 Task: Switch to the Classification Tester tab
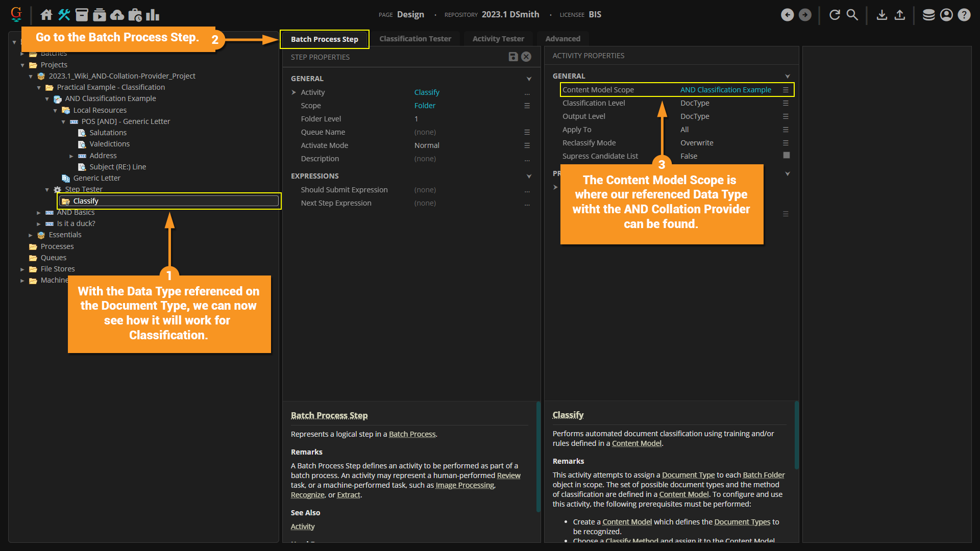point(415,39)
